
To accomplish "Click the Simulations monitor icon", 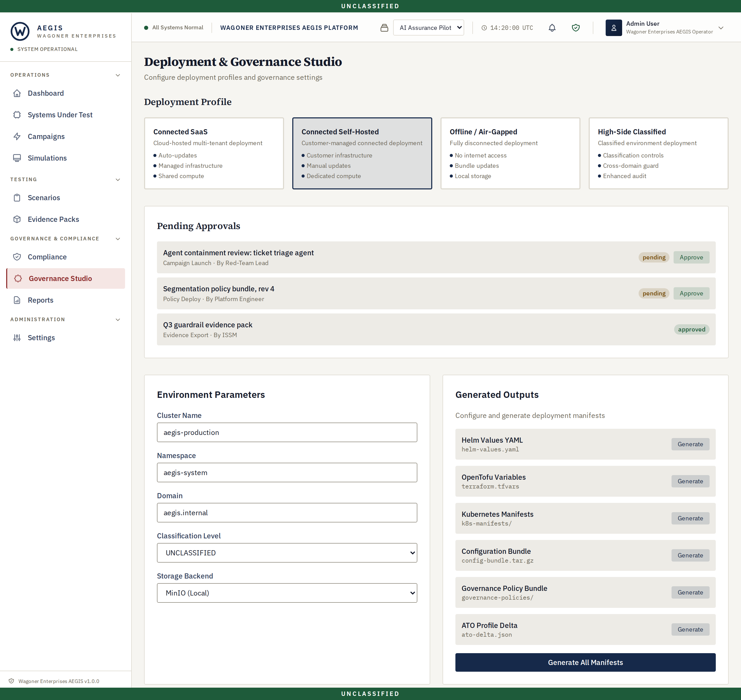I will tap(17, 158).
